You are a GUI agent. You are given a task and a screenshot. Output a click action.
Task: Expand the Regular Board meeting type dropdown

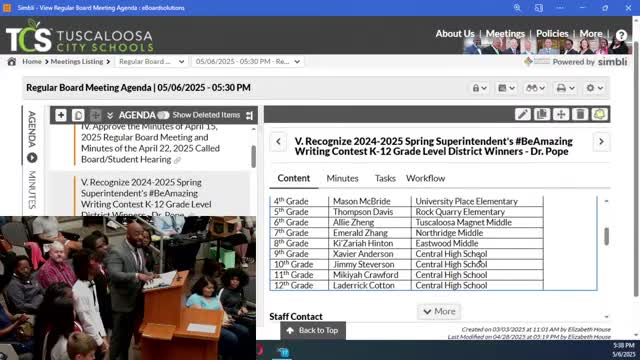coord(151,62)
